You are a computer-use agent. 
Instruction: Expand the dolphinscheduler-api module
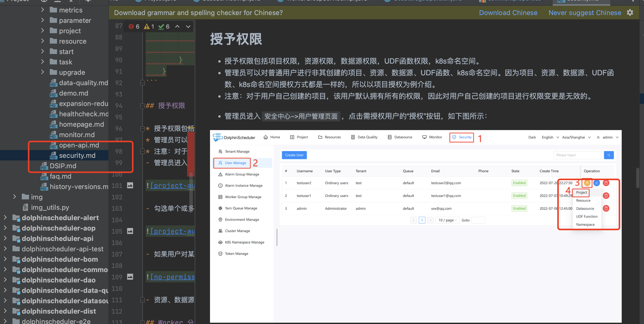coord(5,238)
